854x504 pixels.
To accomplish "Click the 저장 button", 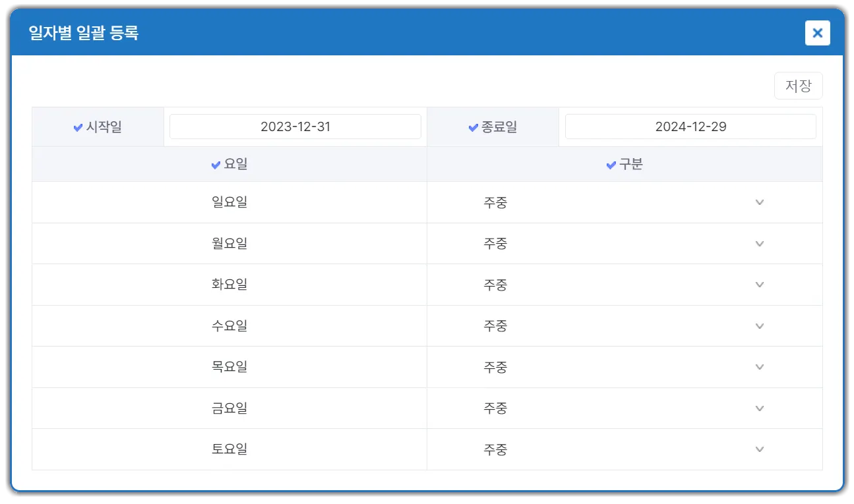I will pos(798,86).
